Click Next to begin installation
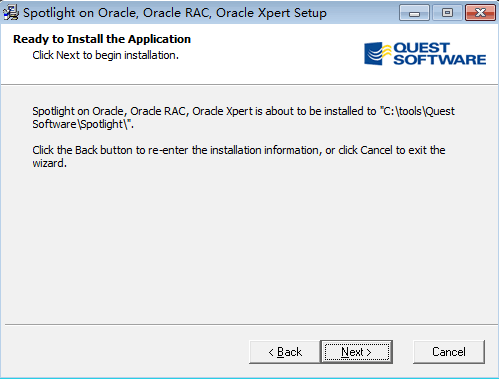The image size is (499, 379). pyautogui.click(x=356, y=352)
